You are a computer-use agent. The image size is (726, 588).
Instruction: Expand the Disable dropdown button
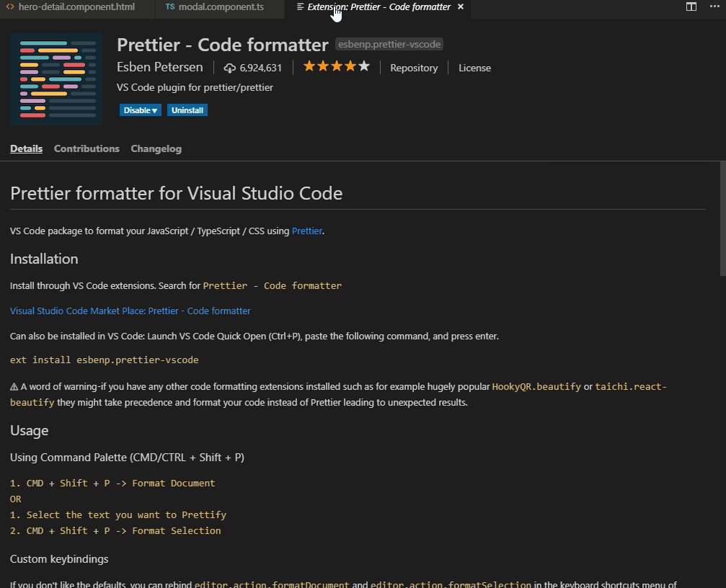[141, 110]
